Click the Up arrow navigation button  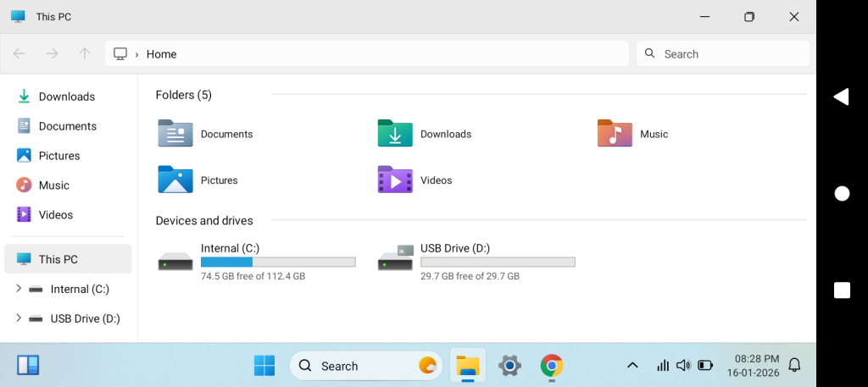point(85,53)
